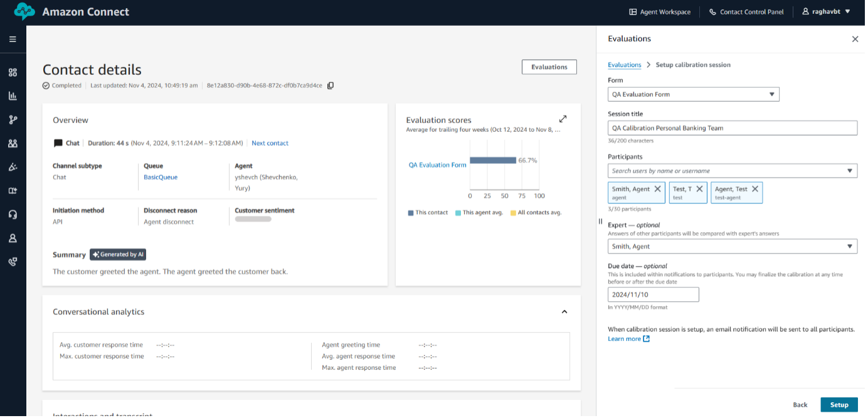The height and width of the screenshot is (418, 868).
Task: Click the Due date input field
Action: click(x=653, y=294)
